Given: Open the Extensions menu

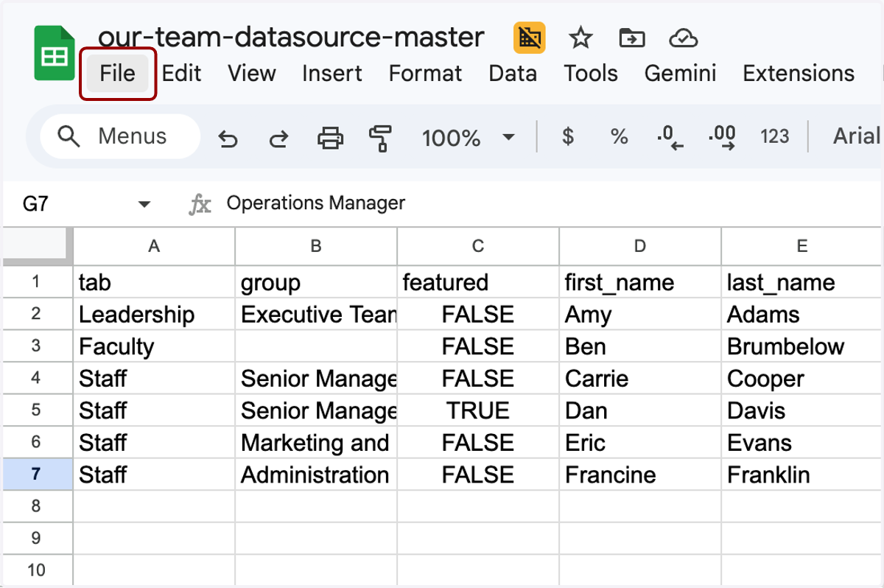Looking at the screenshot, I should (799, 74).
